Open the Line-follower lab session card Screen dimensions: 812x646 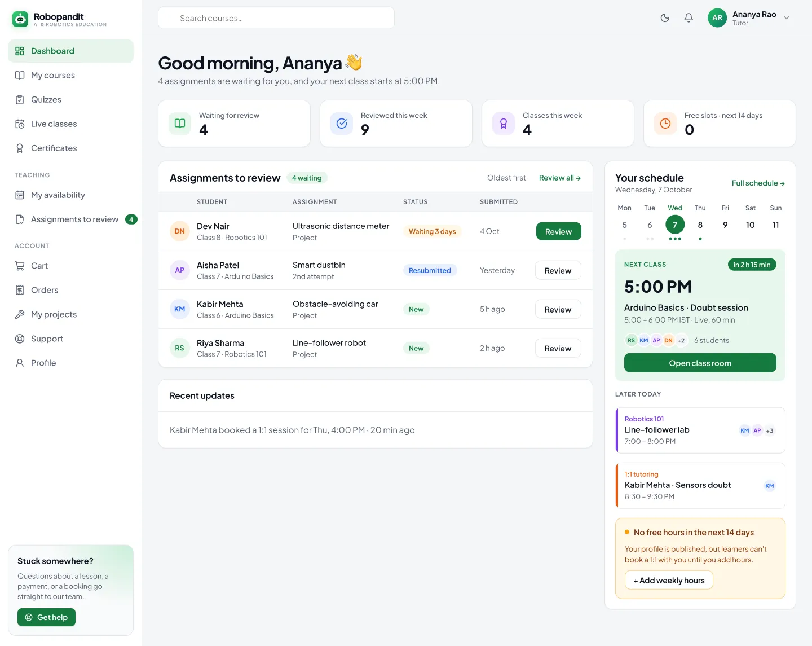coord(700,430)
